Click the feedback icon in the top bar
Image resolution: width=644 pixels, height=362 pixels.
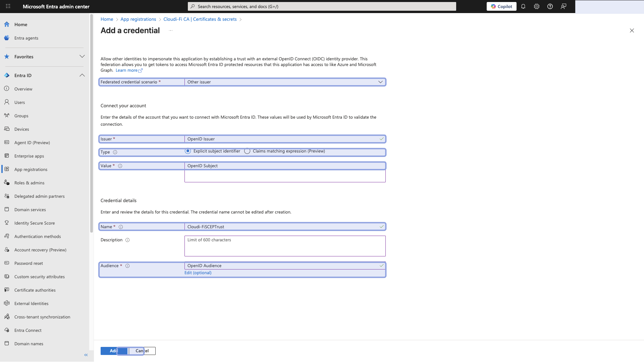point(563,6)
